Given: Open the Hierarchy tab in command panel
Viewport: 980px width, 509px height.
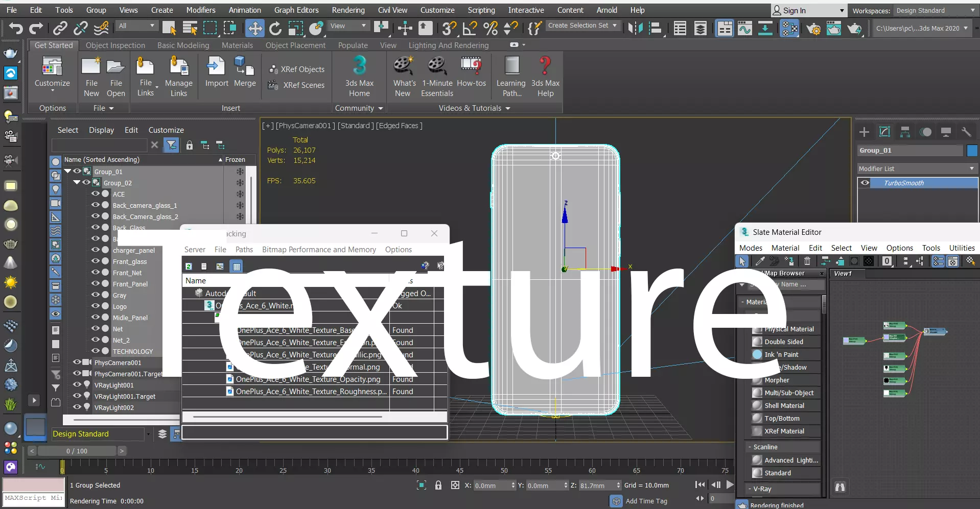Looking at the screenshot, I should click(905, 132).
